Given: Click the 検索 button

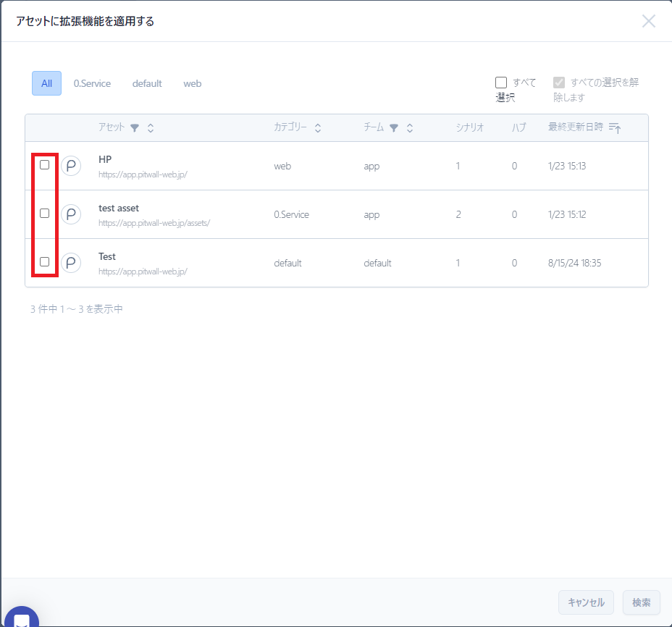Looking at the screenshot, I should [x=641, y=602].
